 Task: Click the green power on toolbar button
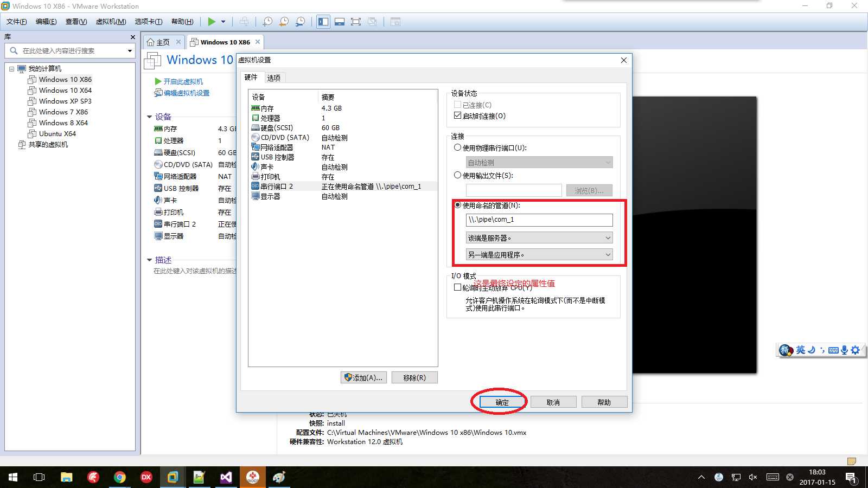(212, 22)
